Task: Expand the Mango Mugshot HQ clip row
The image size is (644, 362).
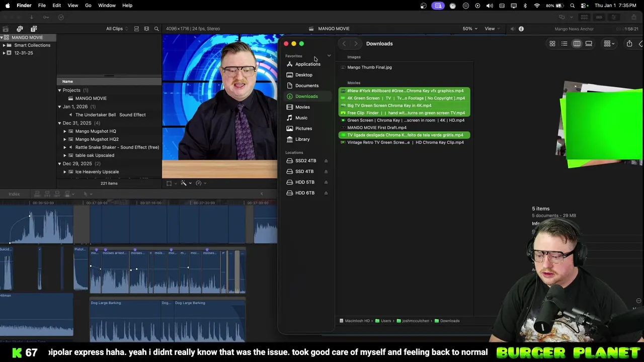Action: tap(65, 131)
